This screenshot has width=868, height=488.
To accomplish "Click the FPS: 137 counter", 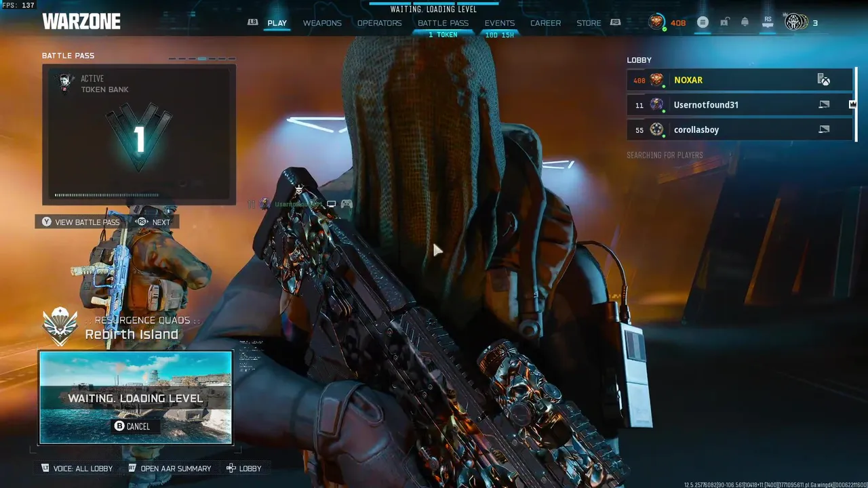I will (18, 5).
